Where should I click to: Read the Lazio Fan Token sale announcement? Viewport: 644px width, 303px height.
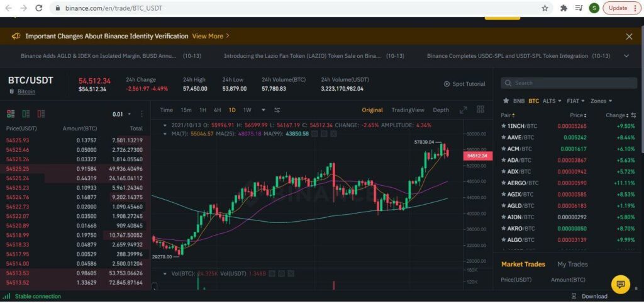(x=303, y=56)
